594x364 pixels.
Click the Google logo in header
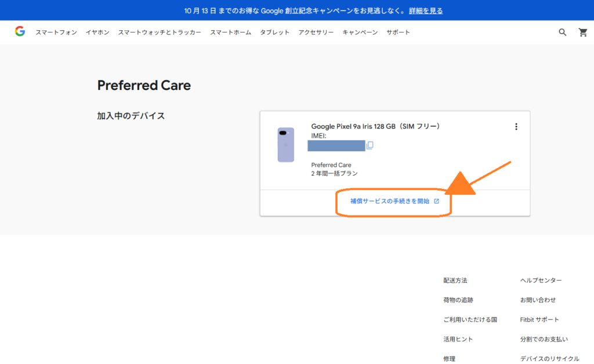coord(20,32)
